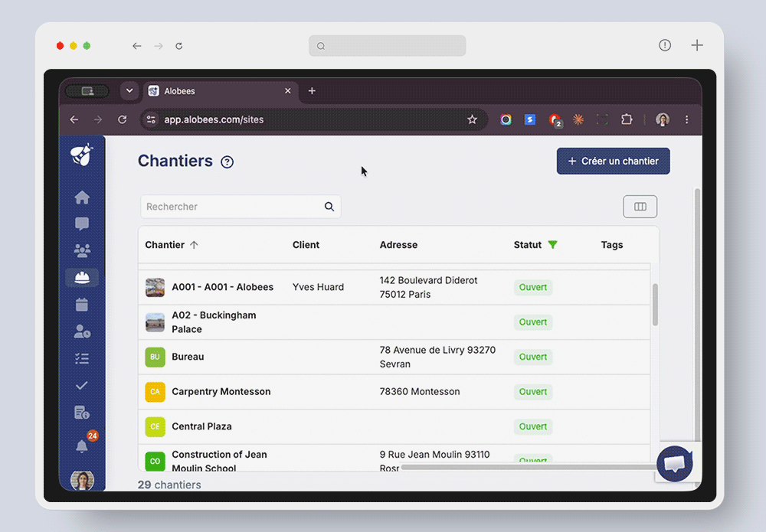This screenshot has height=532, width=766.
Task: Switch to the Alobees browser tab
Action: [x=221, y=91]
